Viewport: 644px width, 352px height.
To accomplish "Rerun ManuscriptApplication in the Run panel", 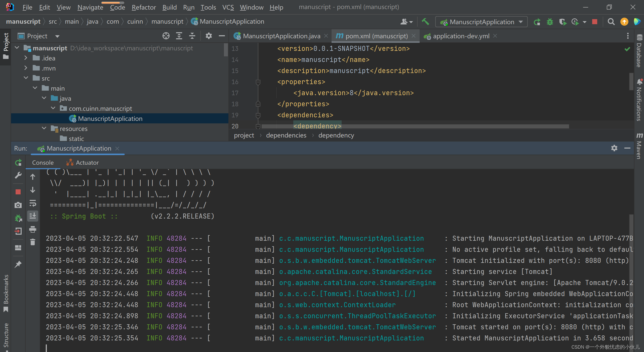I will [18, 163].
